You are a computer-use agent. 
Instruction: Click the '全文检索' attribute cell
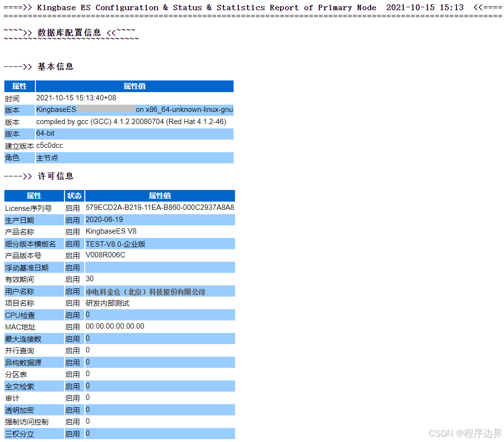click(34, 387)
